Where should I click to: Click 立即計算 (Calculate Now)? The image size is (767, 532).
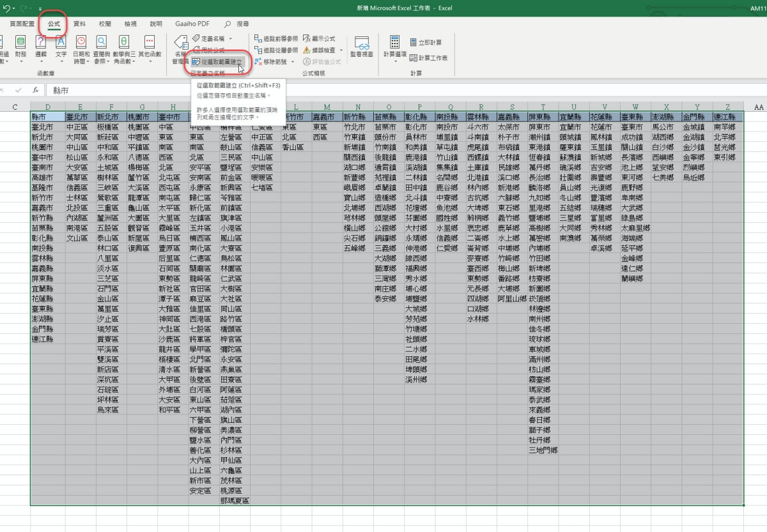click(426, 42)
